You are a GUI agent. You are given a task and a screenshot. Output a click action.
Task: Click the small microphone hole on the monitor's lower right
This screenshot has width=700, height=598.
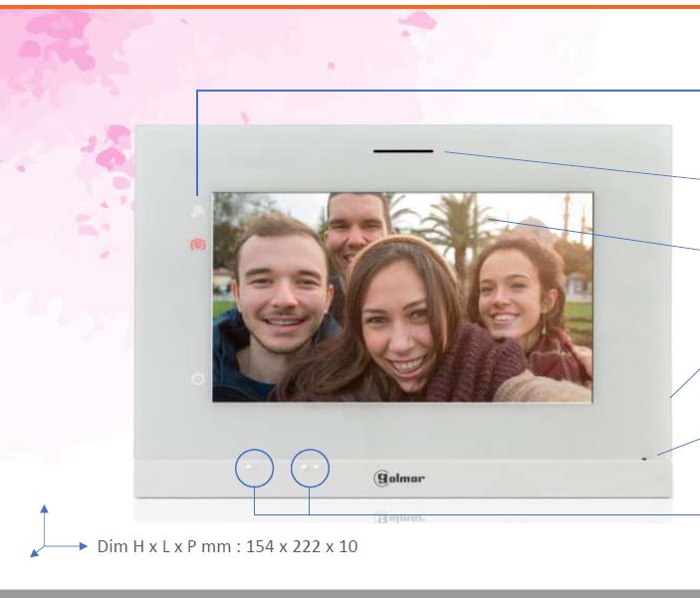[x=644, y=459]
